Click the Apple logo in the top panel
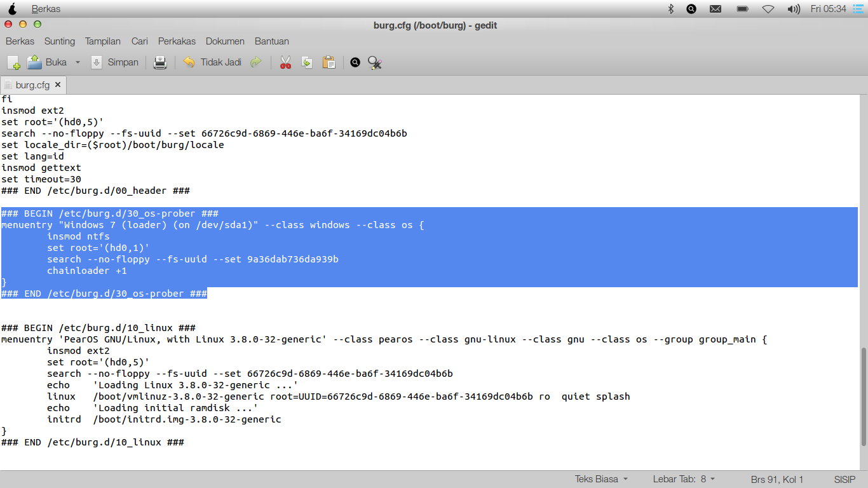 [x=13, y=9]
